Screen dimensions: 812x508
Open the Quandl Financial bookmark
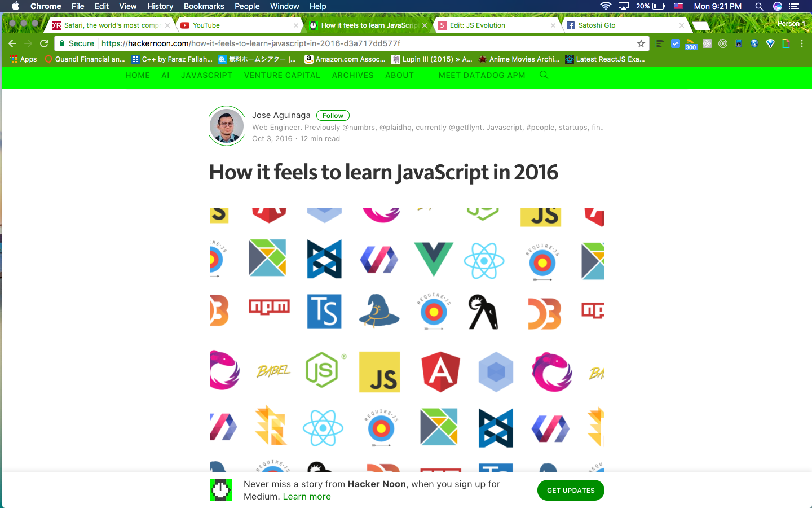tap(85, 59)
